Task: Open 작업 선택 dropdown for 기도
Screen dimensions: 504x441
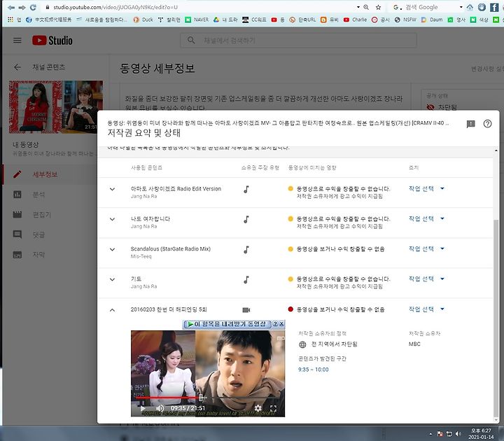Action: 426,279
